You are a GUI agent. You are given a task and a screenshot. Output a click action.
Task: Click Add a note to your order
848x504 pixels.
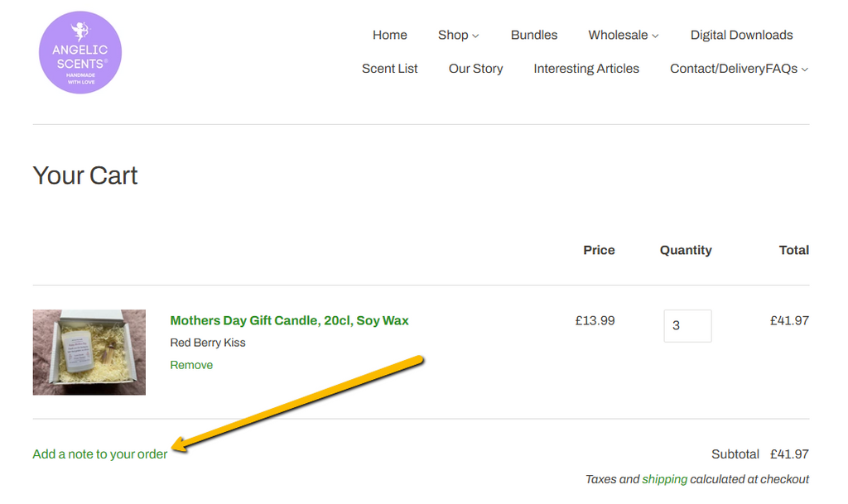(x=100, y=454)
